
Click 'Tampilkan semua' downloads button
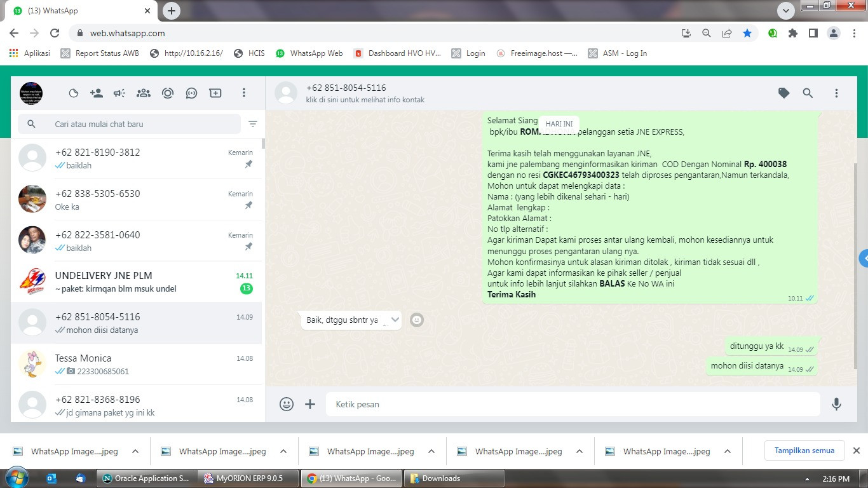pyautogui.click(x=804, y=451)
